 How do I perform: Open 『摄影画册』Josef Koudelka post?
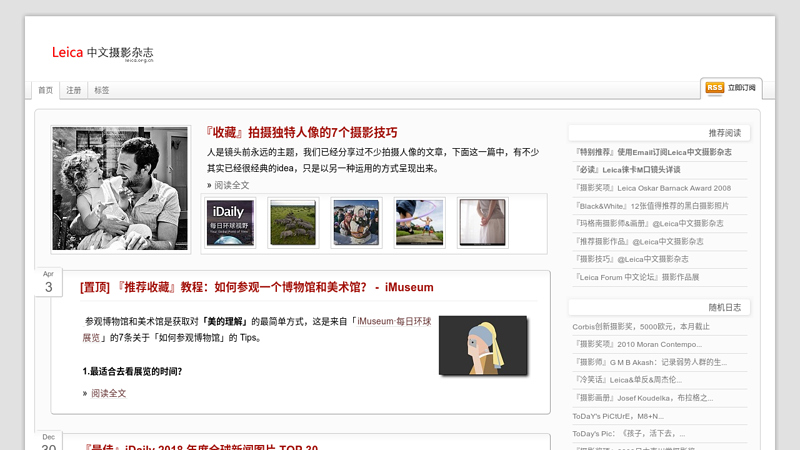click(x=644, y=398)
